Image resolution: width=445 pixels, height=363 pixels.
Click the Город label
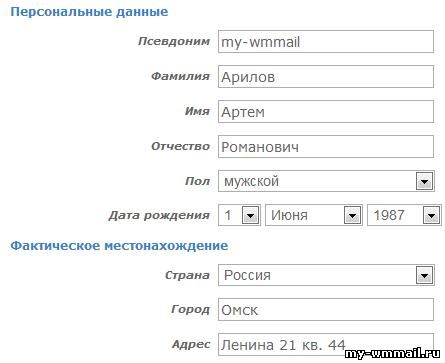click(191, 309)
